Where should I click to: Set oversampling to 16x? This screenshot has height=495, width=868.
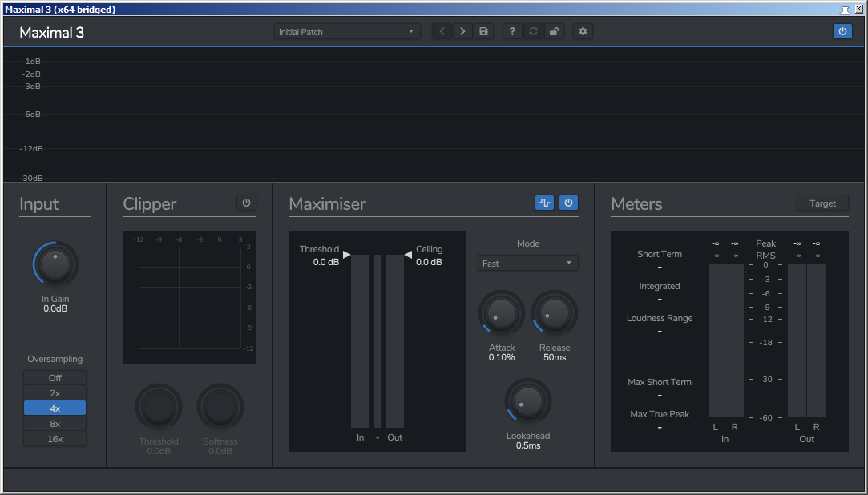55,439
